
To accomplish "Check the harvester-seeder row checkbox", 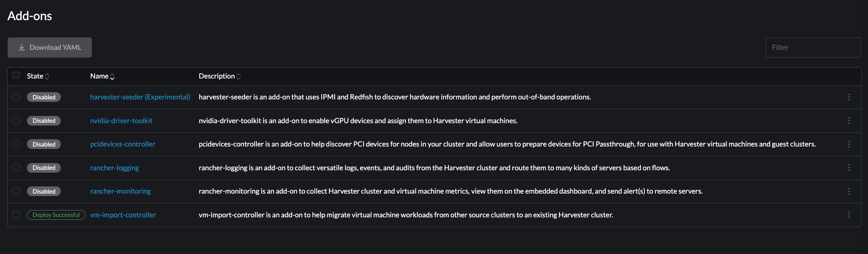I will 16,97.
